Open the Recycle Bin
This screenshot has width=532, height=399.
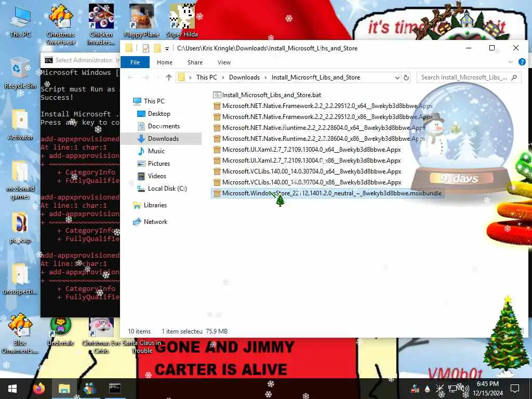[20, 73]
